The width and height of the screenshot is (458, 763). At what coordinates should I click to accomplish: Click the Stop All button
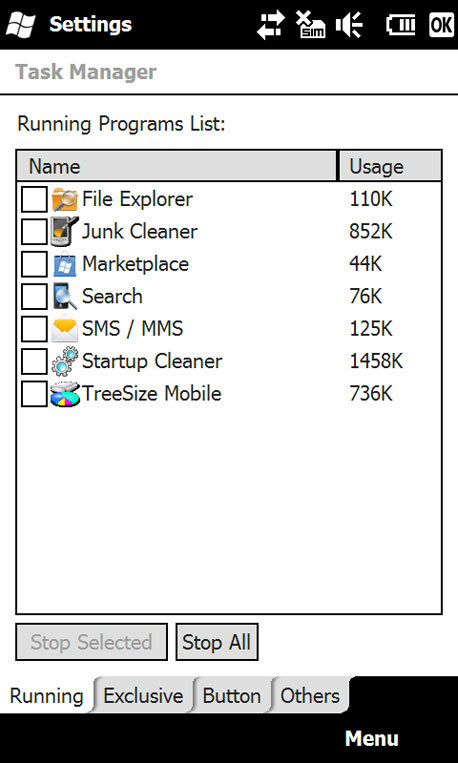click(x=217, y=642)
